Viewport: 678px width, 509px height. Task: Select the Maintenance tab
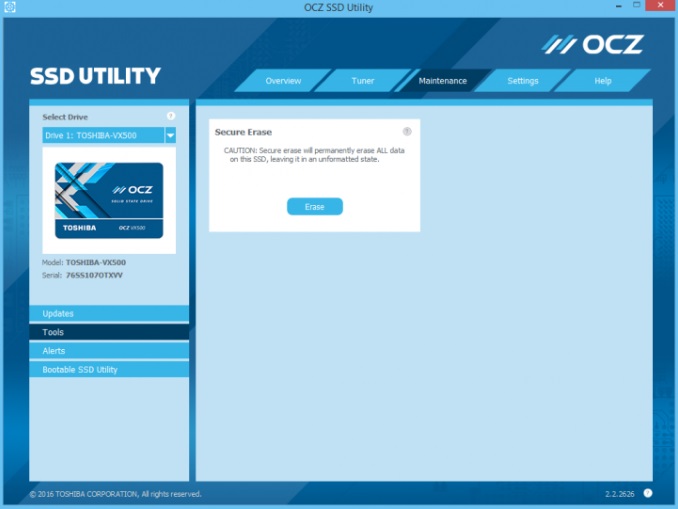pyautogui.click(x=442, y=81)
